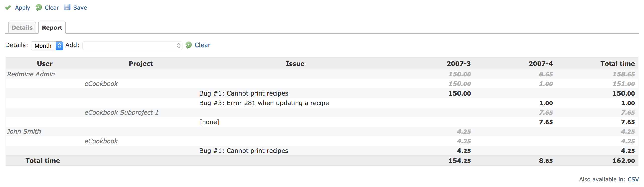Image resolution: width=644 pixels, height=187 pixels.
Task: Select the Redmine Admin user row
Action: 31,74
